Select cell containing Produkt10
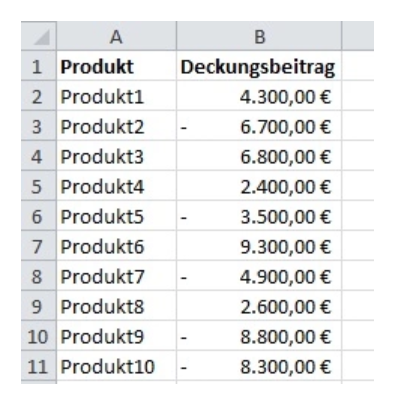The width and height of the screenshot is (397, 396). click(x=116, y=366)
